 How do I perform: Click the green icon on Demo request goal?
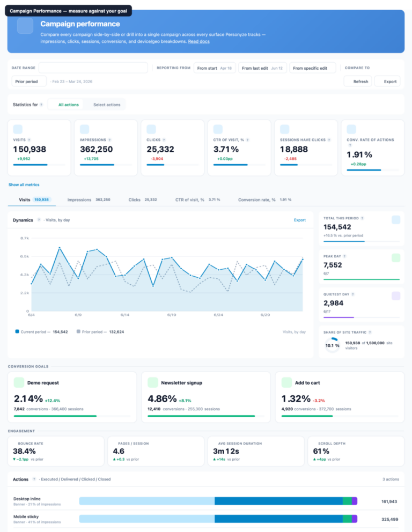pos(19,382)
